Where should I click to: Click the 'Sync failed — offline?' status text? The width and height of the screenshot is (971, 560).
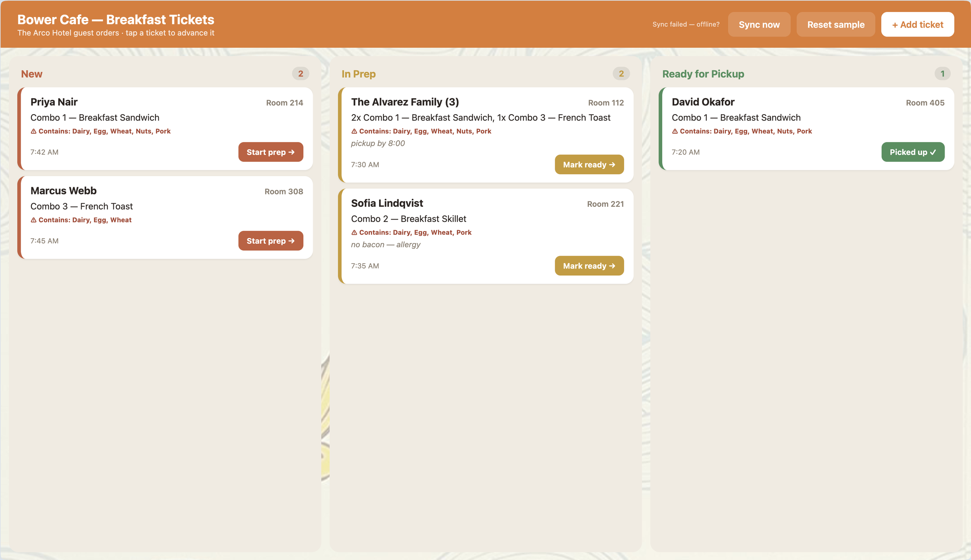(686, 24)
